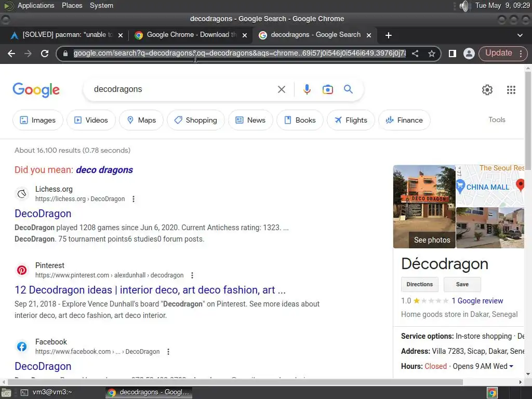This screenshot has height=399, width=532.
Task: Click in the decodragons search field
Action: [183, 89]
